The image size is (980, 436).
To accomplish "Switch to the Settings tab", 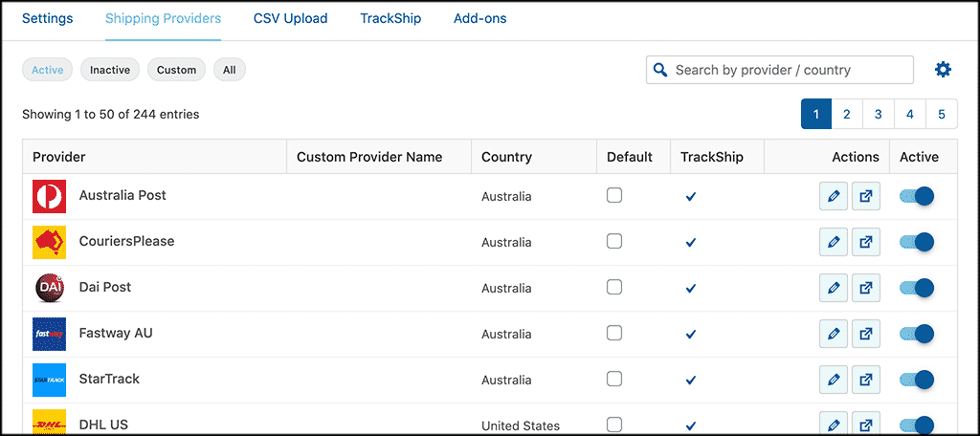I will point(48,19).
